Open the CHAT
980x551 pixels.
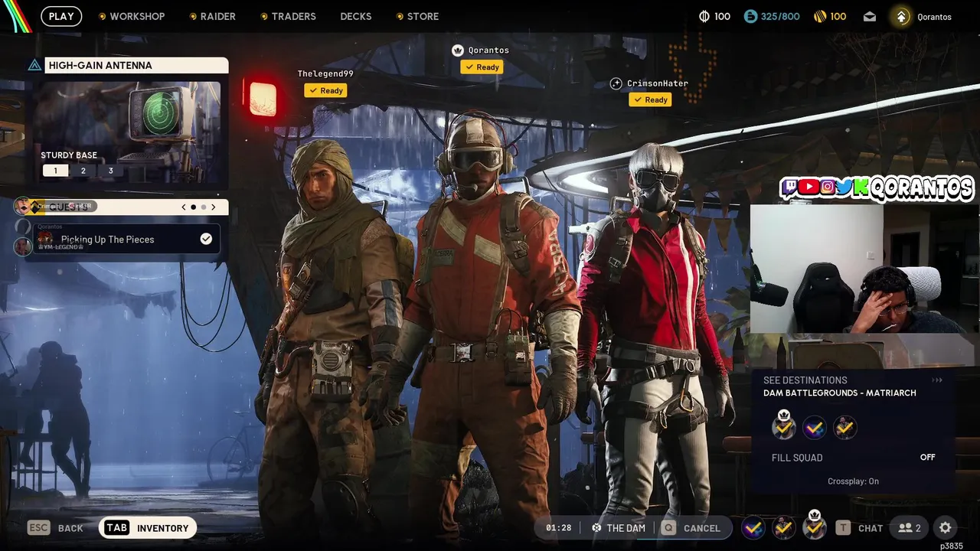(x=871, y=528)
